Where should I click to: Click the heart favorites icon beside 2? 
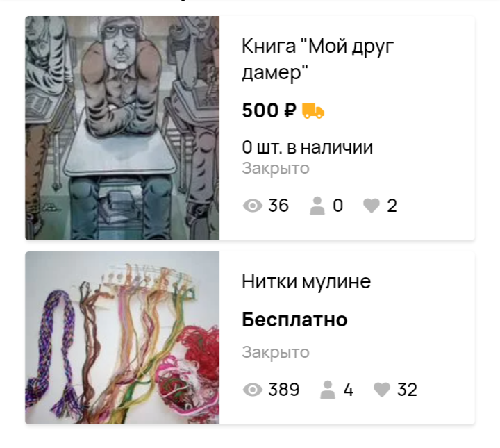[x=372, y=206]
